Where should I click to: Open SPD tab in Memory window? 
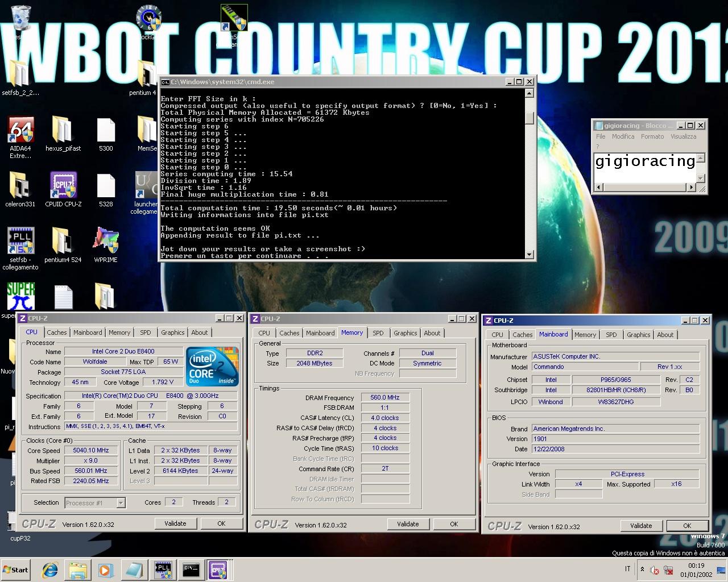378,333
